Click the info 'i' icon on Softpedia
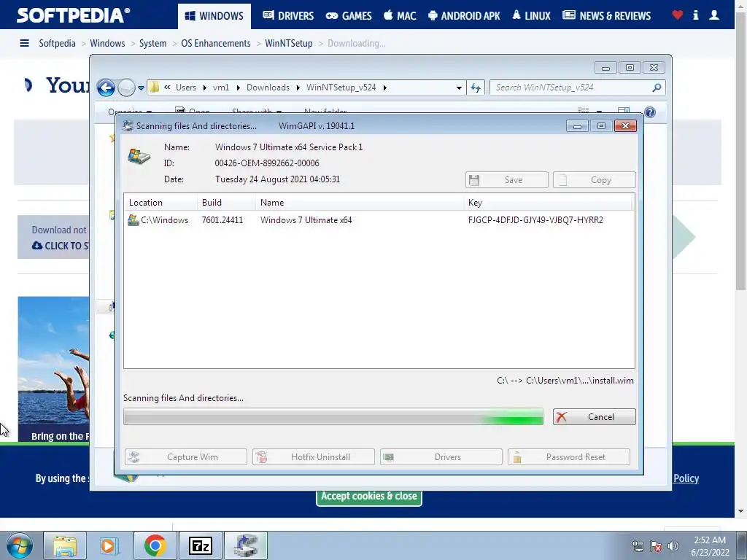 [695, 15]
